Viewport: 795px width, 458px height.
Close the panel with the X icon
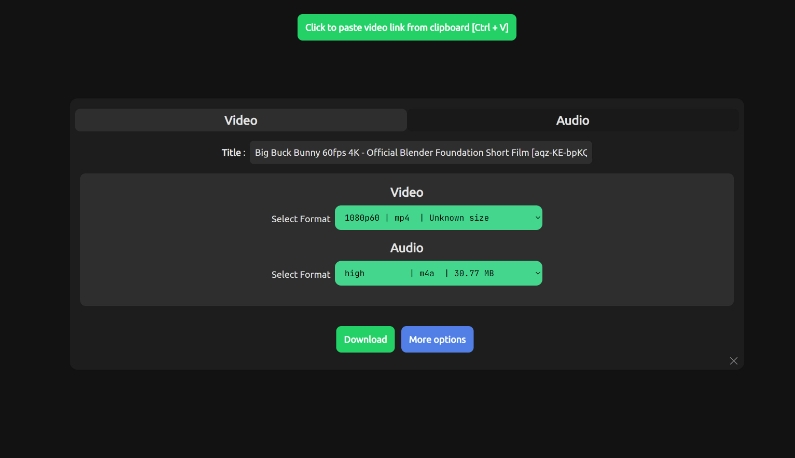click(733, 361)
